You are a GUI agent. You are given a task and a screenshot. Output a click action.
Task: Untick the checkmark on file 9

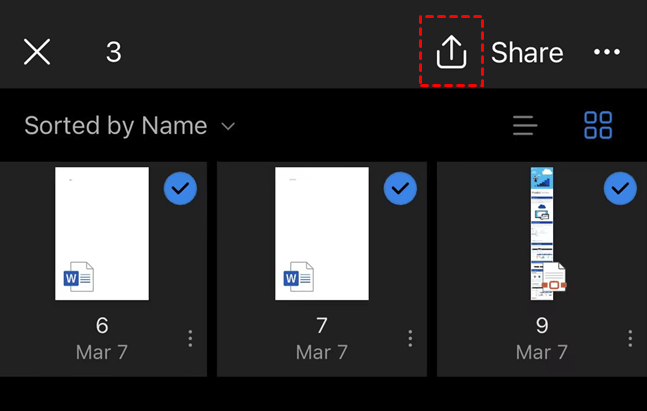pyautogui.click(x=620, y=187)
